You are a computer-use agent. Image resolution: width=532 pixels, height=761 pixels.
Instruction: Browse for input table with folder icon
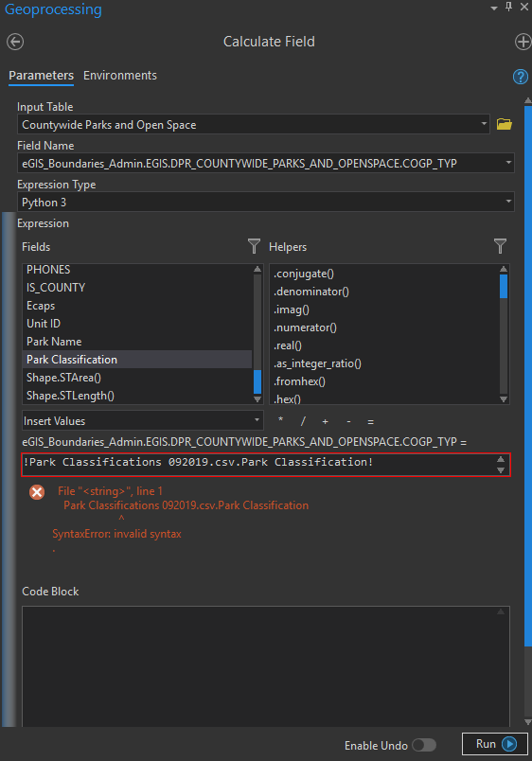pyautogui.click(x=505, y=124)
